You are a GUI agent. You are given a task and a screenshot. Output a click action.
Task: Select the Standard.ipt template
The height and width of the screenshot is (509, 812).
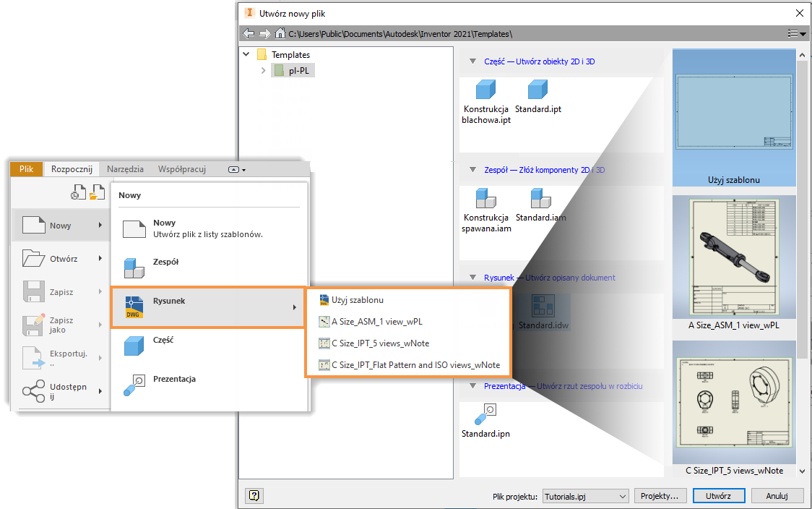pyautogui.click(x=538, y=97)
